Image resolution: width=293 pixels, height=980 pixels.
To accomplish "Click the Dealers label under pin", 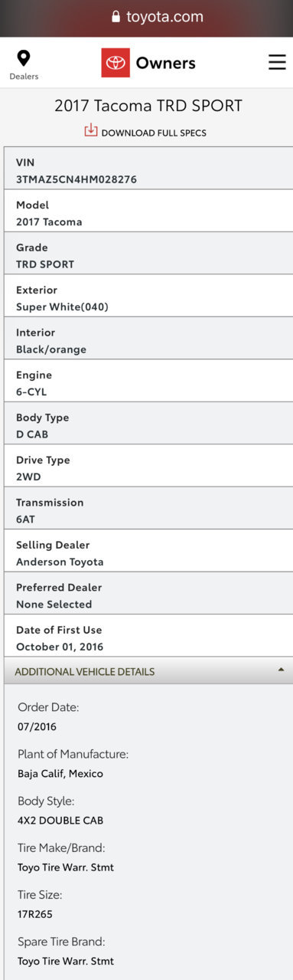I will pos(24,76).
